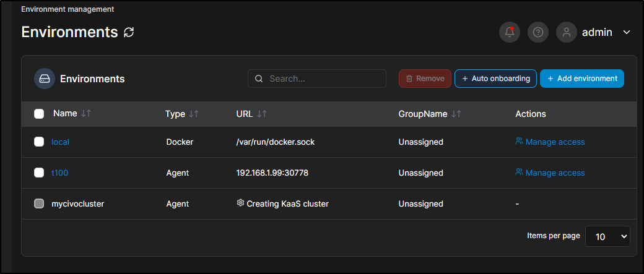Expand the admin account dropdown chevron

tap(627, 32)
